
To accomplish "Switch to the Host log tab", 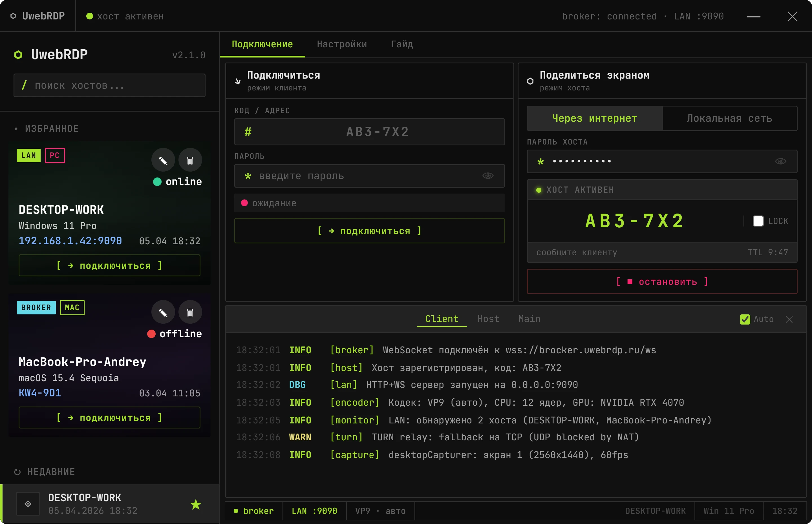I will click(x=488, y=319).
